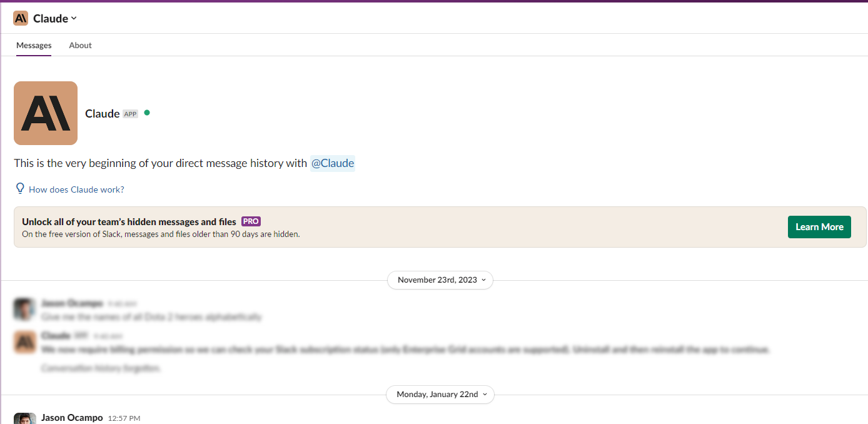Click blurred Jason Ocampo avatar from November
This screenshot has height=424, width=868.
[25, 309]
